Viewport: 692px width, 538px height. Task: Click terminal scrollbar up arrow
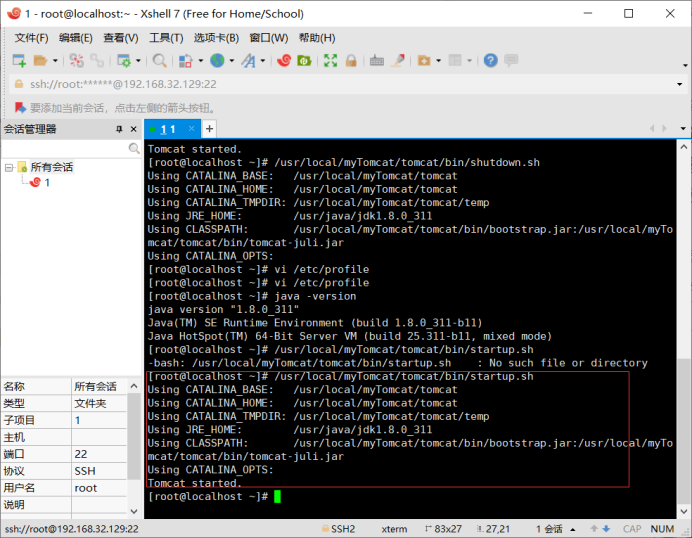pos(684,147)
